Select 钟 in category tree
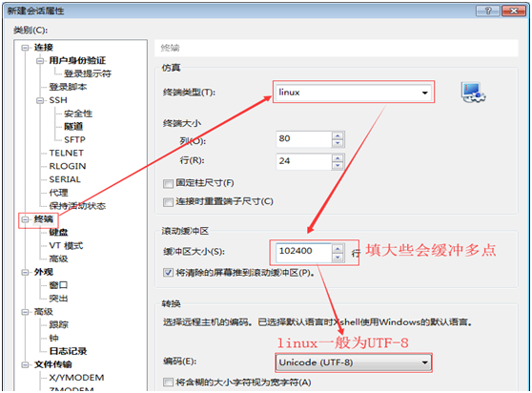 (54, 338)
